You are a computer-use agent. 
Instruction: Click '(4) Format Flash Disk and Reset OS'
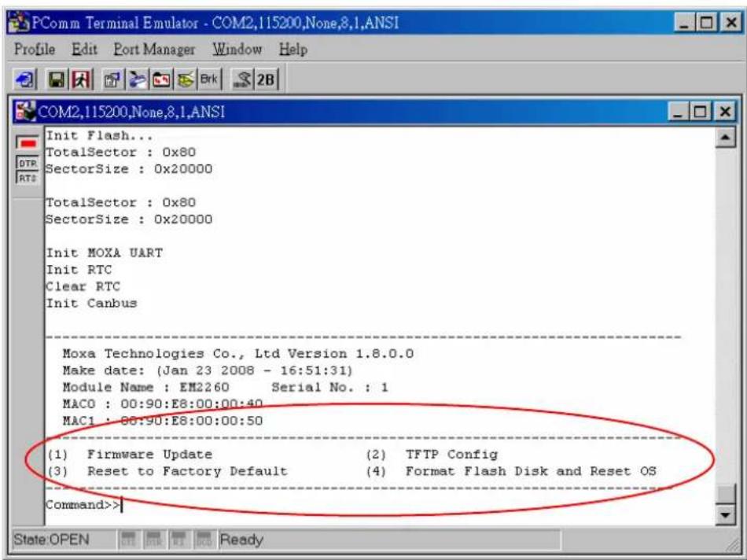[511, 471]
